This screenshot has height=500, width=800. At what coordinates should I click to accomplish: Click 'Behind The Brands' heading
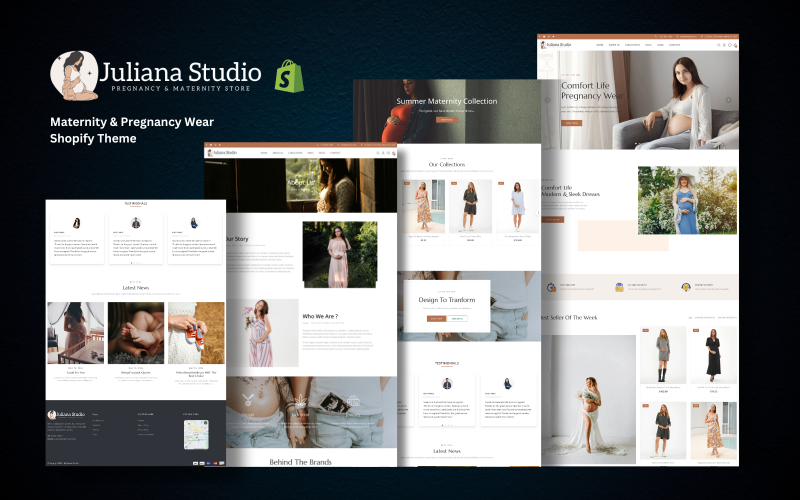300,462
